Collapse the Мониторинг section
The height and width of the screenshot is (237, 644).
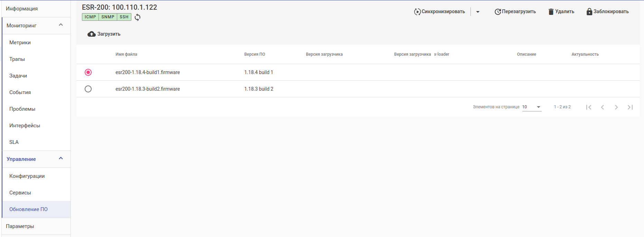point(61,25)
